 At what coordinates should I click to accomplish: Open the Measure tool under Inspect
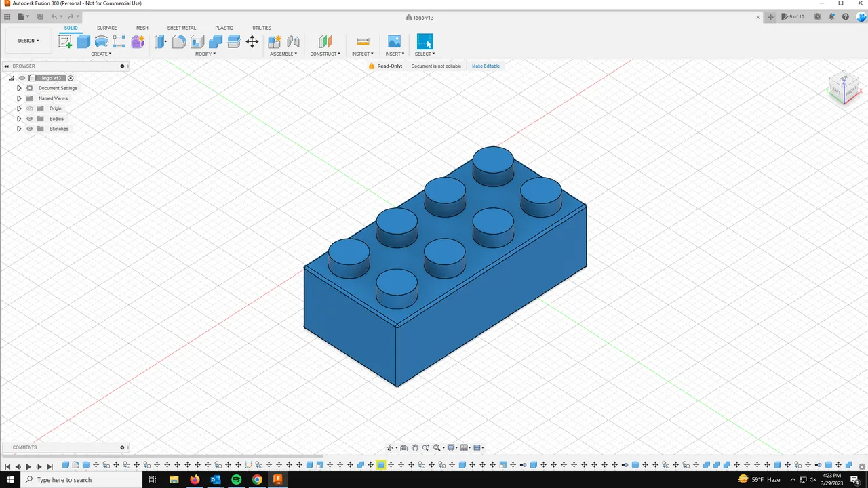(361, 41)
